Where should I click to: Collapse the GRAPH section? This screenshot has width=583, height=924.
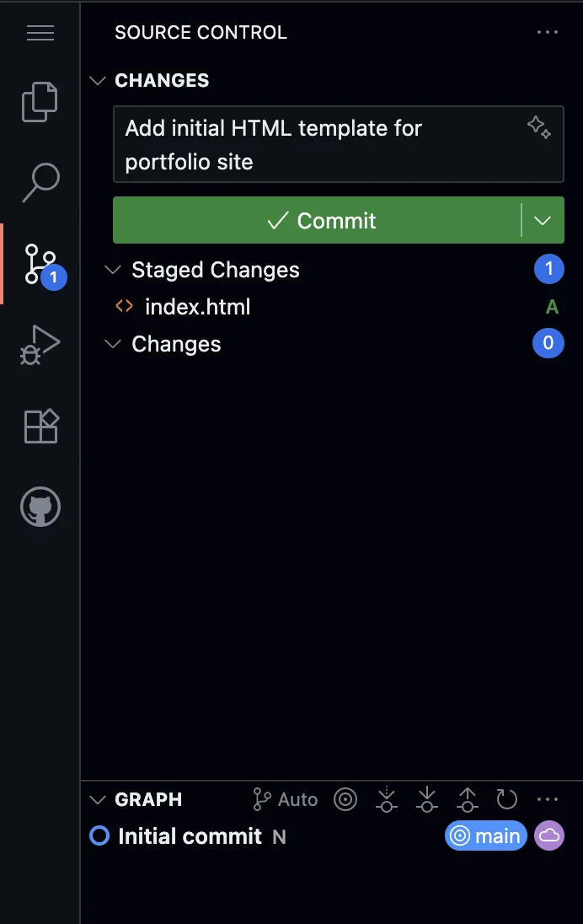pos(98,799)
